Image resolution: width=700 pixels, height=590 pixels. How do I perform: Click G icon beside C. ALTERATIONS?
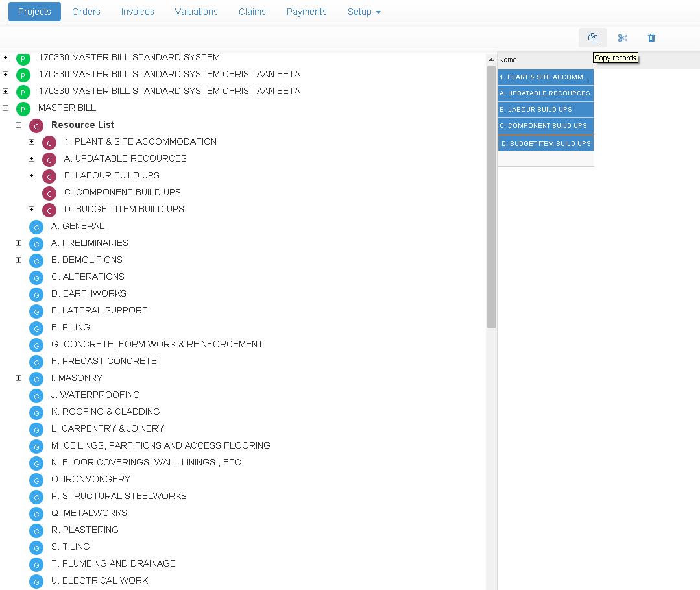point(36,278)
